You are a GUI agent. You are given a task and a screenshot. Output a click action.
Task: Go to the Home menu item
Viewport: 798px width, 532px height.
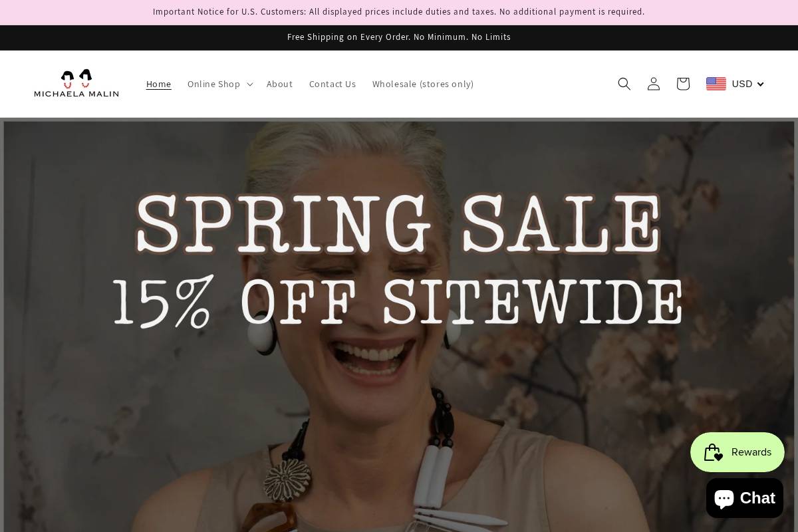[158, 84]
